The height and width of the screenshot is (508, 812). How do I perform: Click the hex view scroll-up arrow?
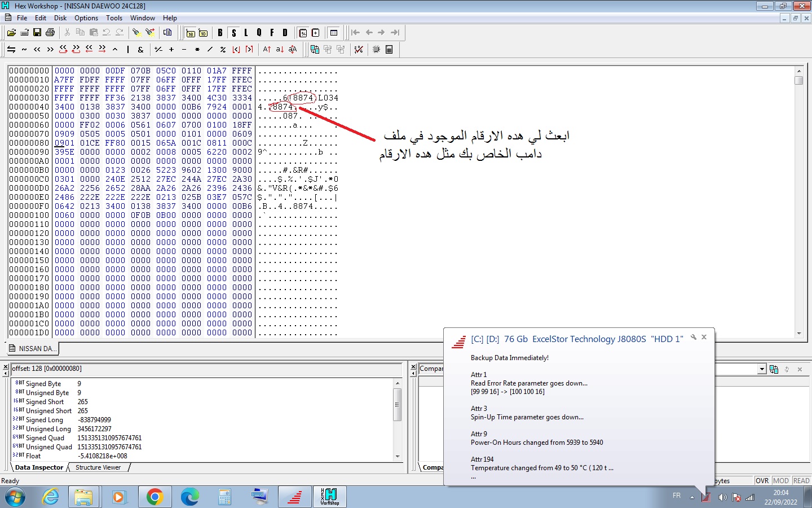[x=798, y=71]
